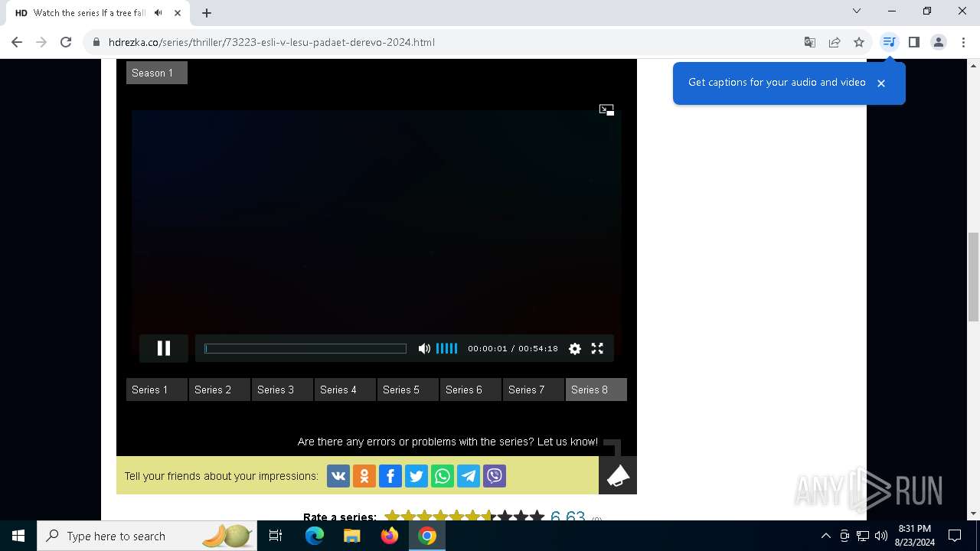The height and width of the screenshot is (551, 980).
Task: Enter fullscreen video mode
Action: [x=597, y=348]
